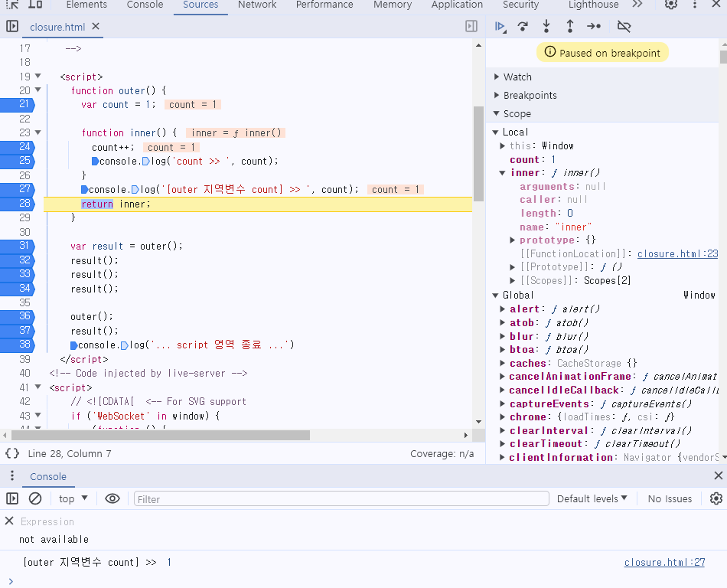Click the inline breakpoint marker on line 25
The height and width of the screenshot is (588, 727).
click(x=95, y=162)
